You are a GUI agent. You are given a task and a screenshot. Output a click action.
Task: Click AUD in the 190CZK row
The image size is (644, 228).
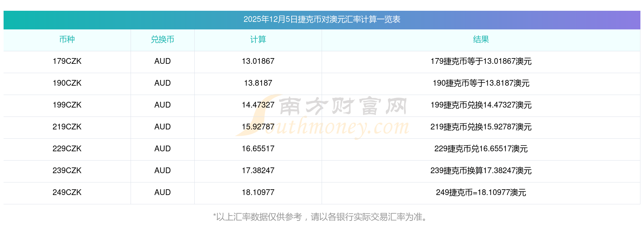point(162,83)
